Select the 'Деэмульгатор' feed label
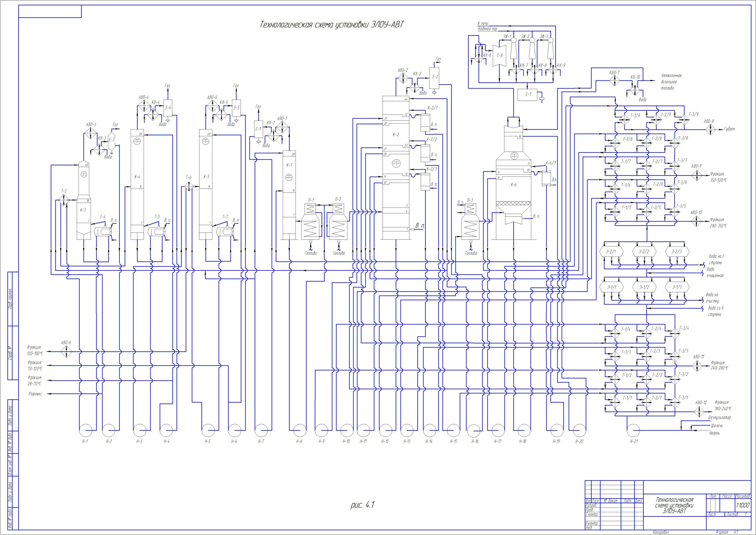The height and width of the screenshot is (535, 756). (719, 418)
